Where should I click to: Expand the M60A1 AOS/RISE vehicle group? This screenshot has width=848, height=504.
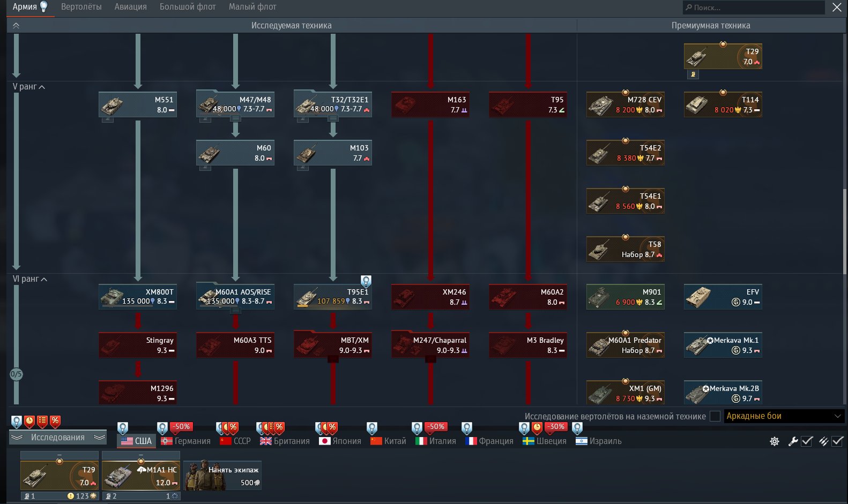pyautogui.click(x=235, y=311)
